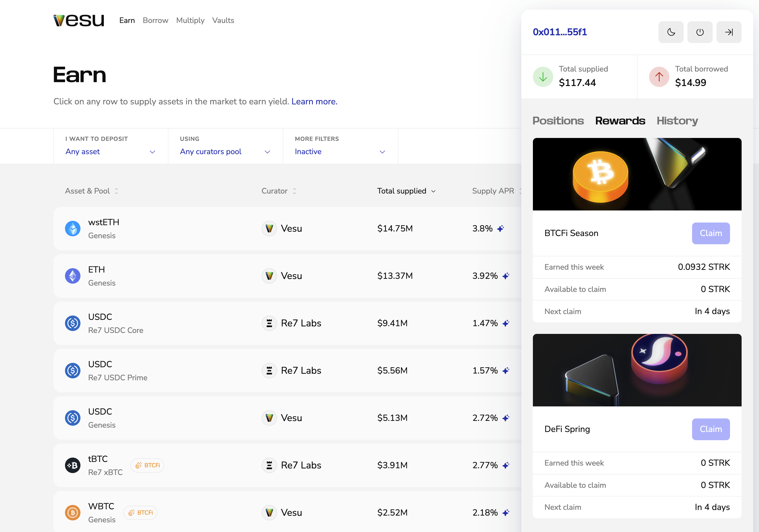The image size is (759, 532).
Task: Click the Vesu logo
Action: tap(79, 21)
